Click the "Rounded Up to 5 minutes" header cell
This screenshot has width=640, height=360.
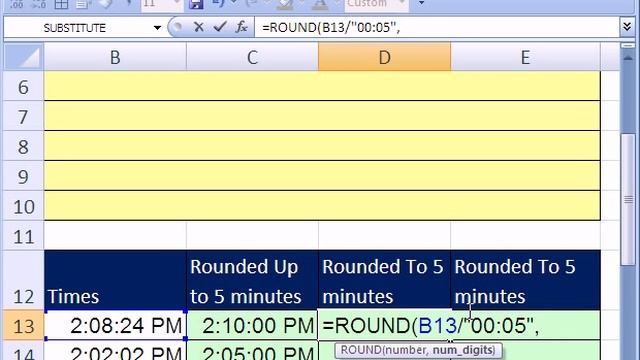click(252, 280)
